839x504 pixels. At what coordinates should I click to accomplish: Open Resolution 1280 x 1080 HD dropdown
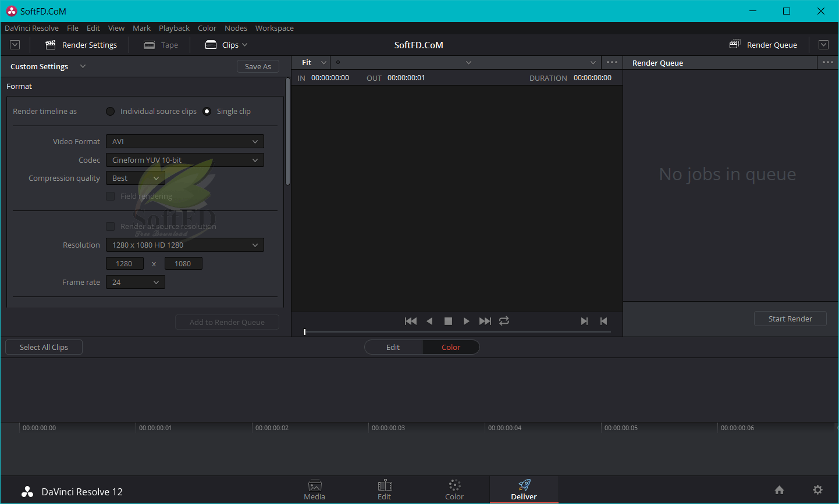(x=185, y=245)
